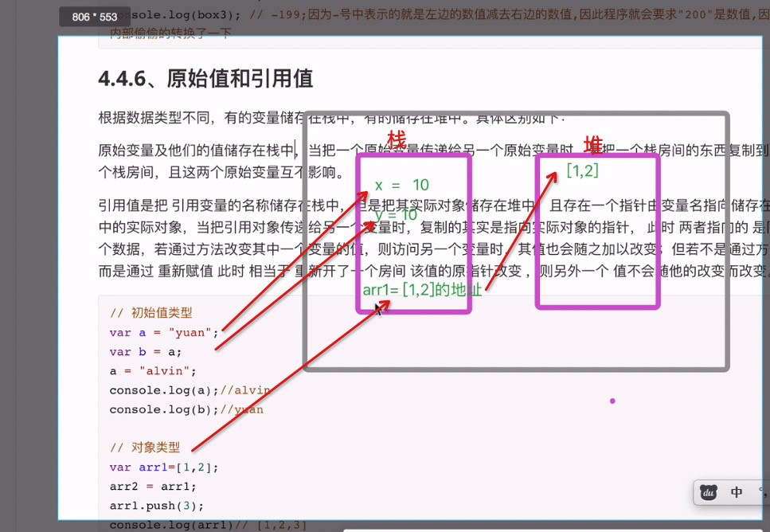The height and width of the screenshot is (532, 770).
Task: Click the code line var b = a;
Action: click(x=146, y=352)
